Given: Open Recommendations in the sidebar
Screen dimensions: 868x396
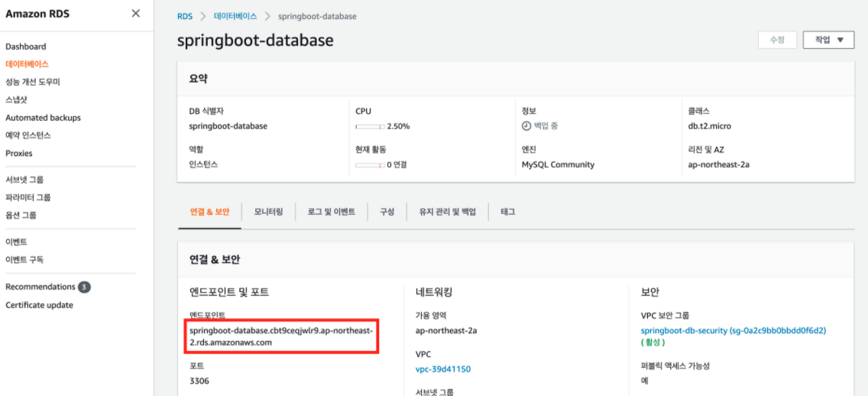Looking at the screenshot, I should pyautogui.click(x=40, y=287).
